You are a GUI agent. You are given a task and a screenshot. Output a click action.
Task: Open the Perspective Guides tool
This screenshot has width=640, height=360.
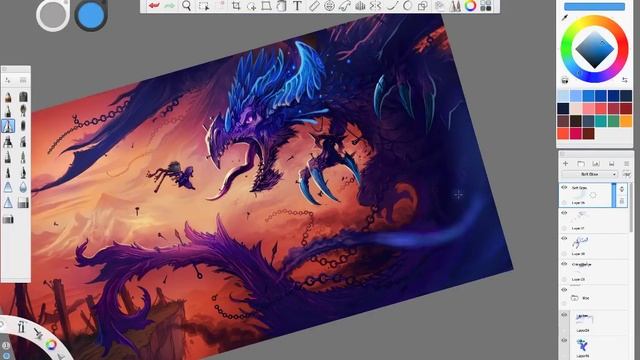click(360, 6)
